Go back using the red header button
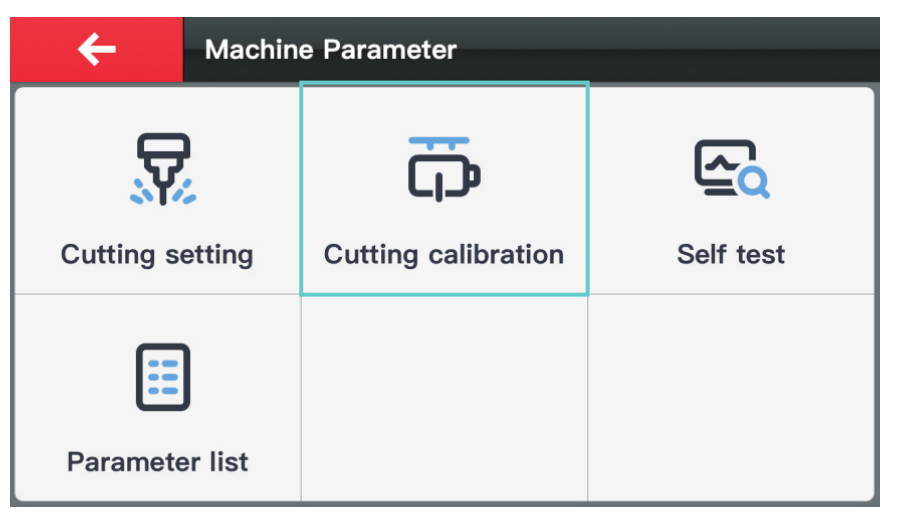This screenshot has width=900, height=525. (96, 49)
